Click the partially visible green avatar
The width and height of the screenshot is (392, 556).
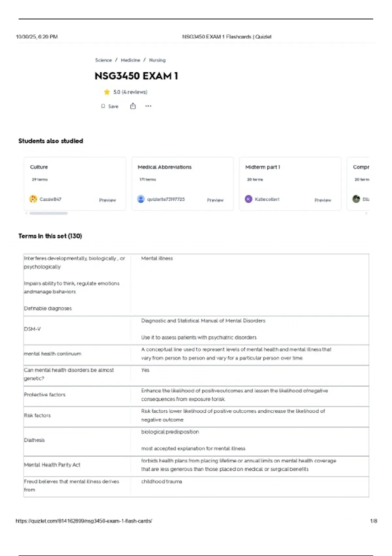coord(356,199)
